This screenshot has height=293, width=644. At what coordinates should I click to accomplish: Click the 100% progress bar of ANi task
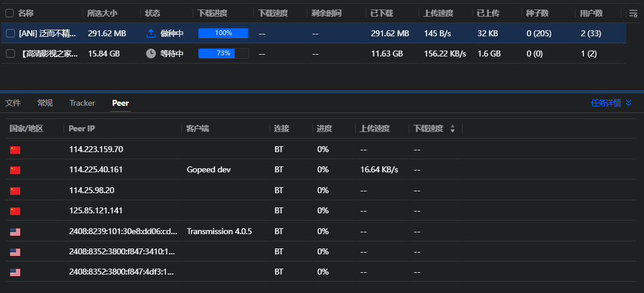(224, 33)
